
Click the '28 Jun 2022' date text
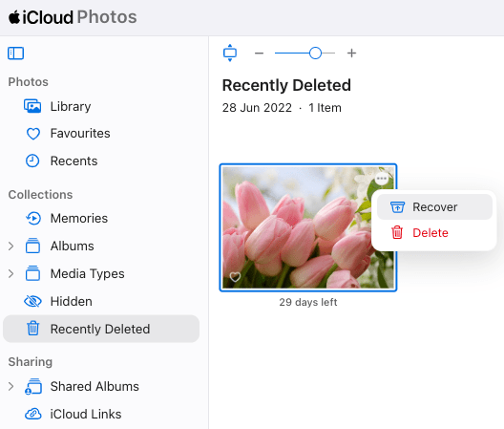click(257, 108)
